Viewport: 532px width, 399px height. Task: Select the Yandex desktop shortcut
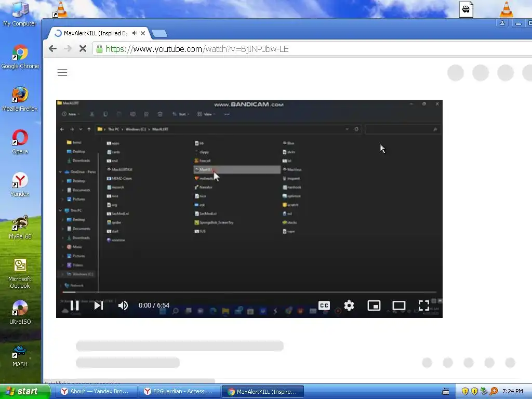coord(20,184)
